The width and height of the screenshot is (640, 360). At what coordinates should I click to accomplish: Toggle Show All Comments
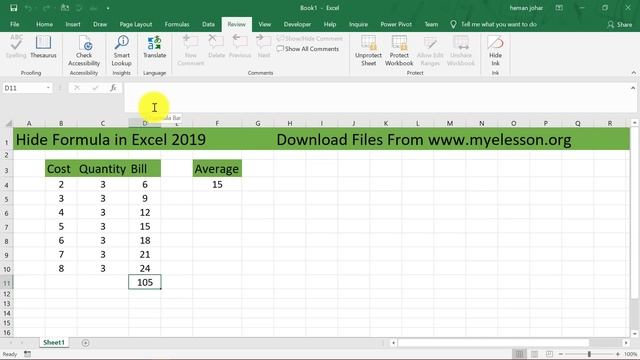point(308,49)
